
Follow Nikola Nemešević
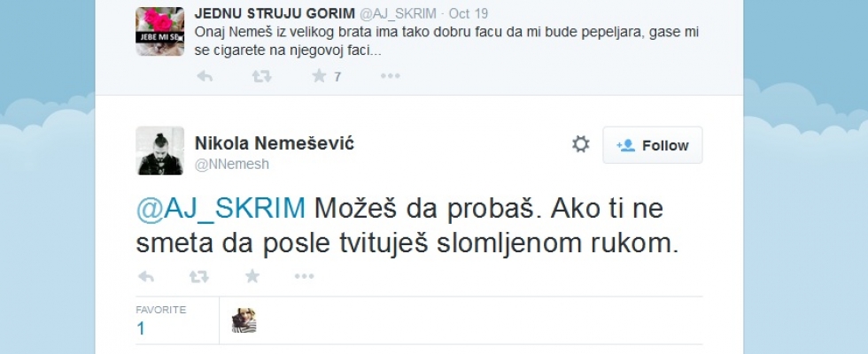point(653,145)
